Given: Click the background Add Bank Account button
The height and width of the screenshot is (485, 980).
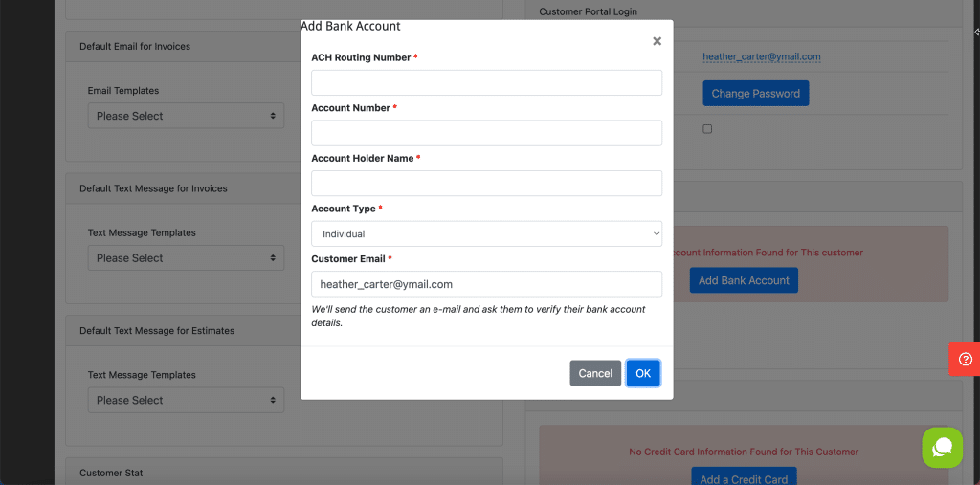Looking at the screenshot, I should click(x=744, y=280).
